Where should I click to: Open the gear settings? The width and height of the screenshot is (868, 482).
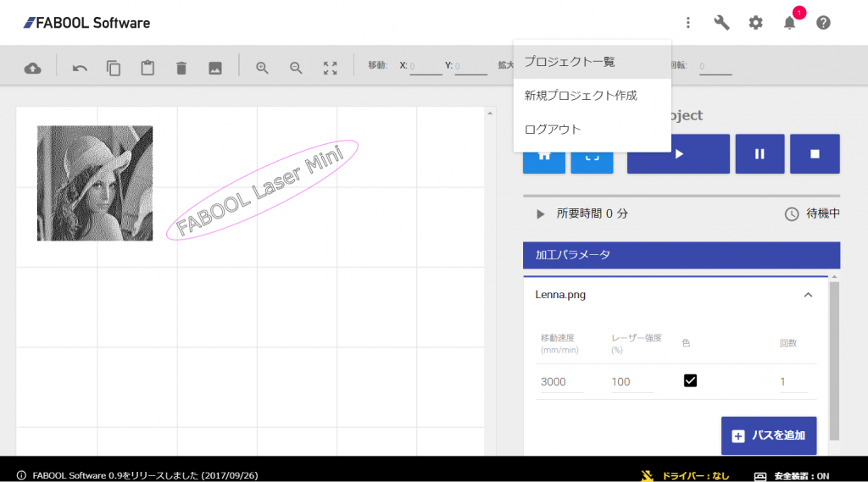tap(755, 23)
